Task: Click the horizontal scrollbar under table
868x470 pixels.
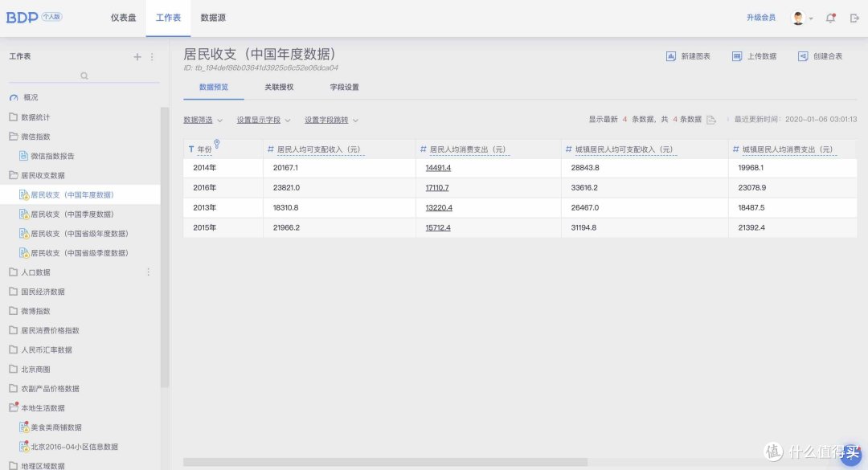Action: (385, 462)
